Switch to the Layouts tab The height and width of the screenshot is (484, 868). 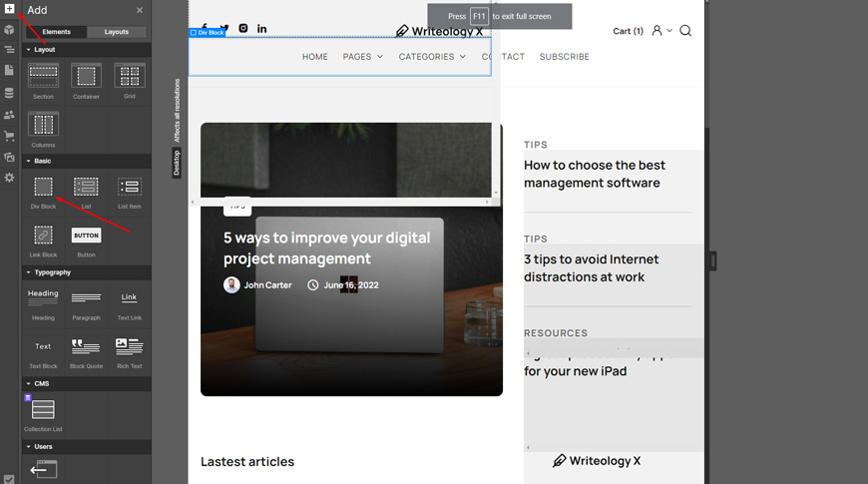point(117,32)
